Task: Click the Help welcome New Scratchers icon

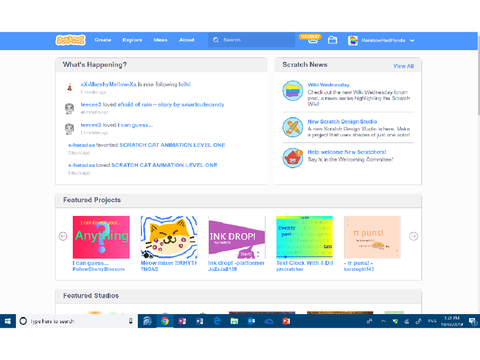Action: click(293, 158)
